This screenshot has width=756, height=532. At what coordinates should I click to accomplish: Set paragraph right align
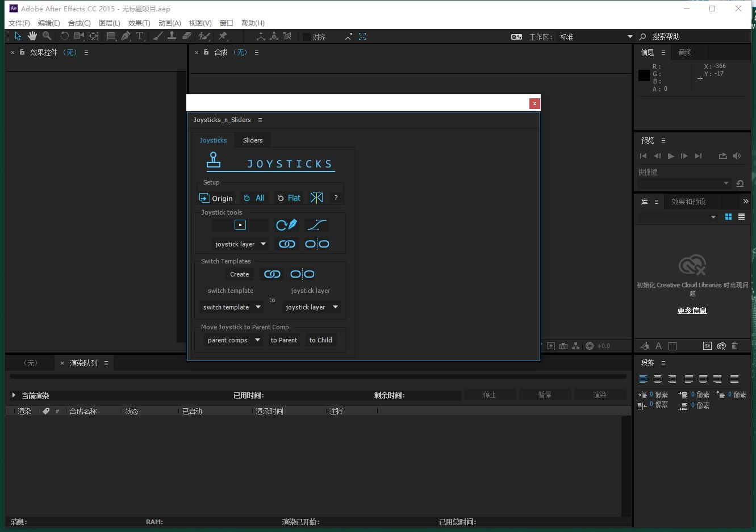click(672, 379)
